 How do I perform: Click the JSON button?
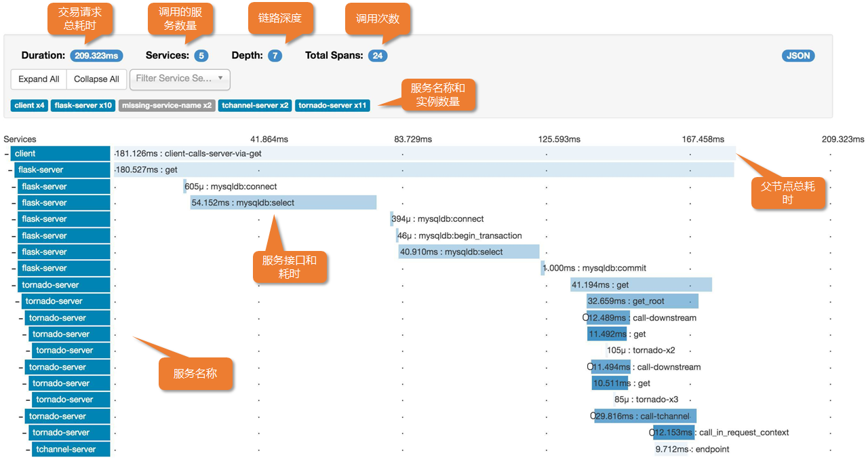(x=798, y=56)
